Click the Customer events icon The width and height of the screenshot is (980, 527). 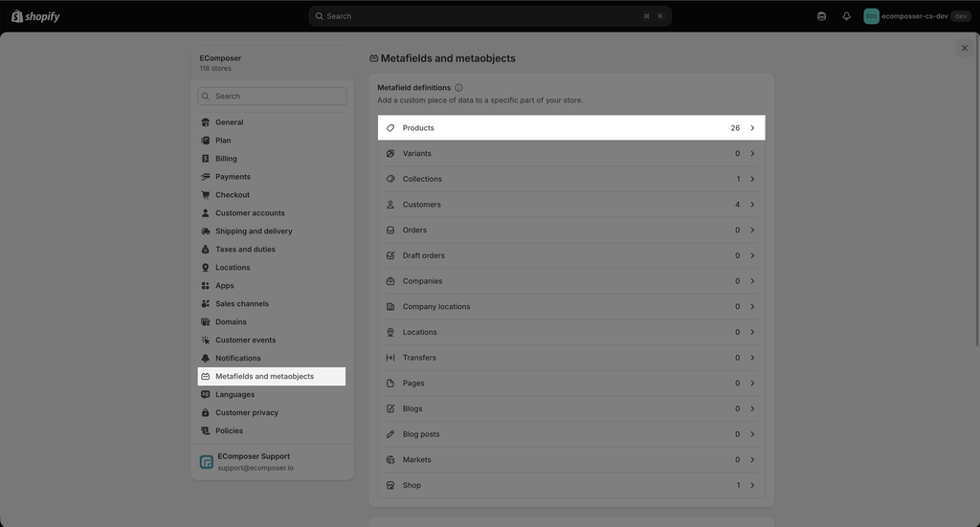click(x=205, y=340)
